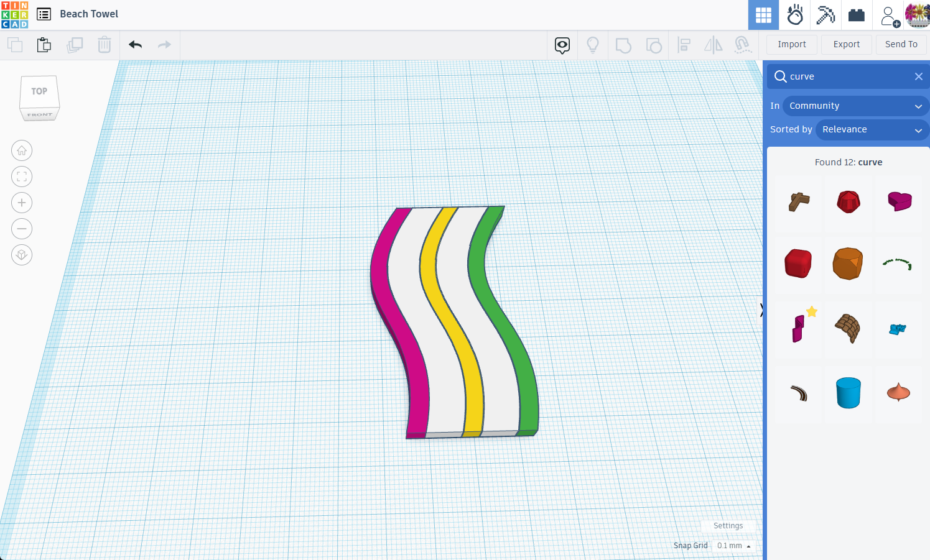Click the curve search field
The image size is (930, 560).
click(849, 76)
